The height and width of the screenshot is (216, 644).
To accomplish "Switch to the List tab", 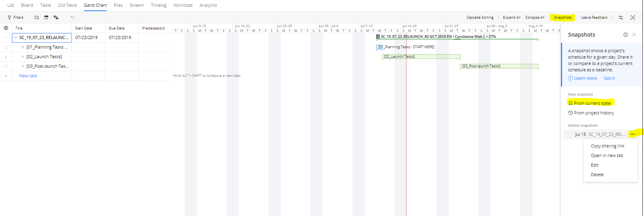I will pos(11,5).
